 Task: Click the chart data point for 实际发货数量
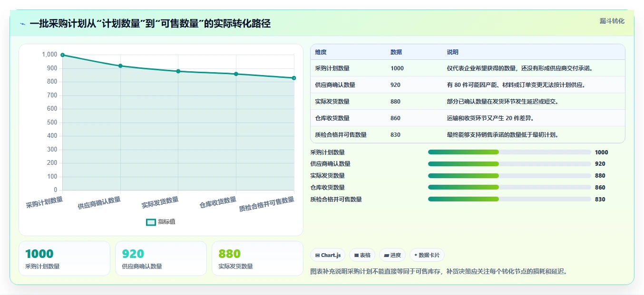click(x=178, y=71)
